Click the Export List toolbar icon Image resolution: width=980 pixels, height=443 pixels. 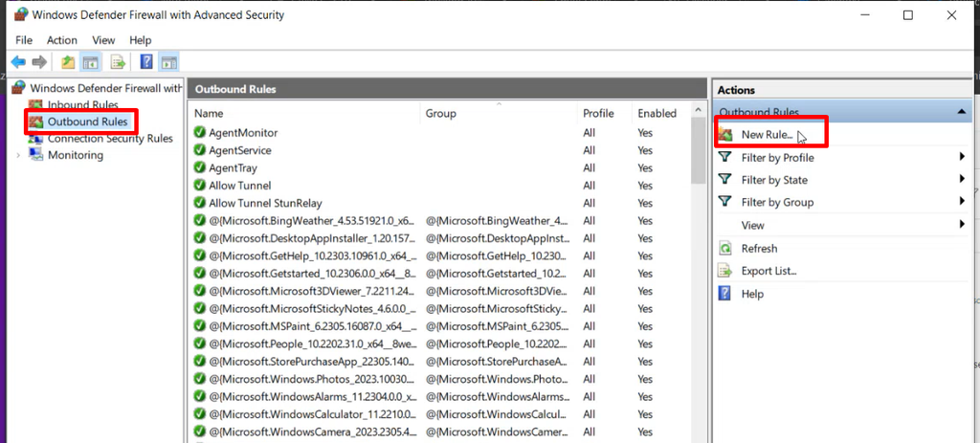point(118,62)
